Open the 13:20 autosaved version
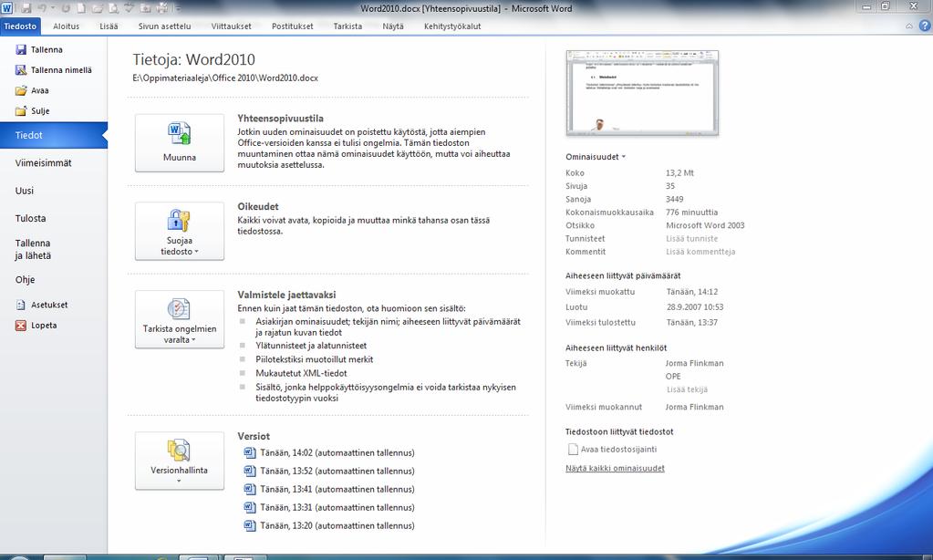The height and width of the screenshot is (560, 933). [329, 526]
